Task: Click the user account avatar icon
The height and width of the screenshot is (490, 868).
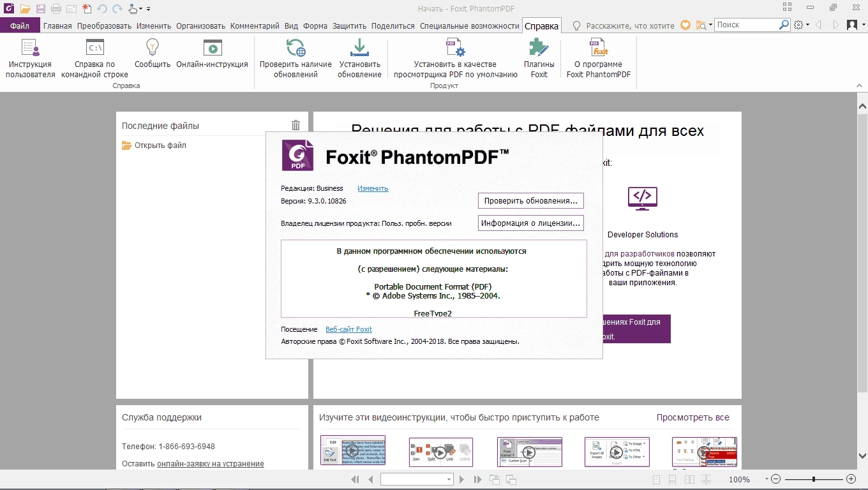Action: click(x=851, y=25)
